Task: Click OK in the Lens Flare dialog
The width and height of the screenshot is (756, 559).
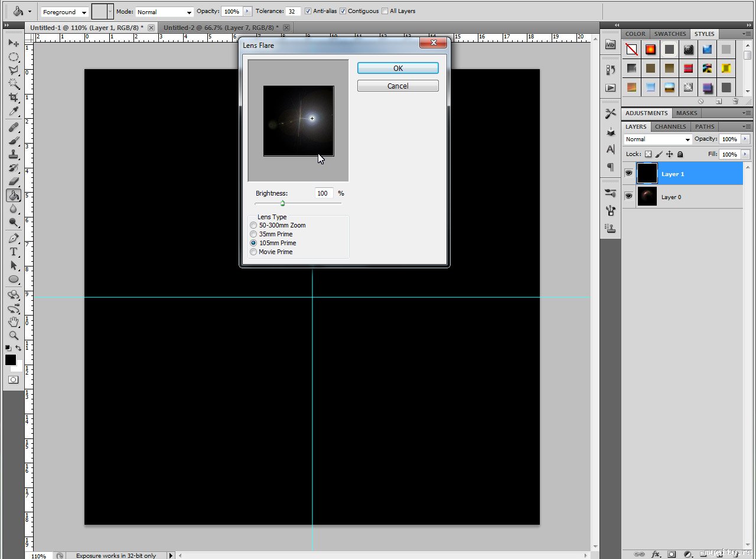Action: click(x=397, y=68)
